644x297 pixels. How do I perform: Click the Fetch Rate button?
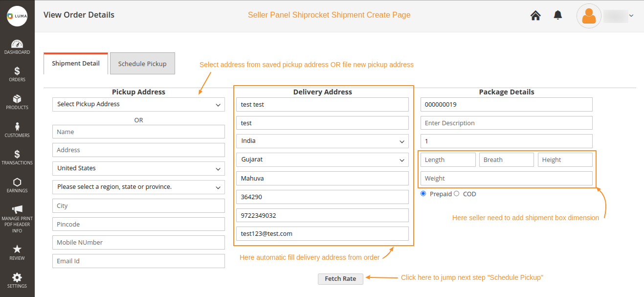pyautogui.click(x=340, y=278)
